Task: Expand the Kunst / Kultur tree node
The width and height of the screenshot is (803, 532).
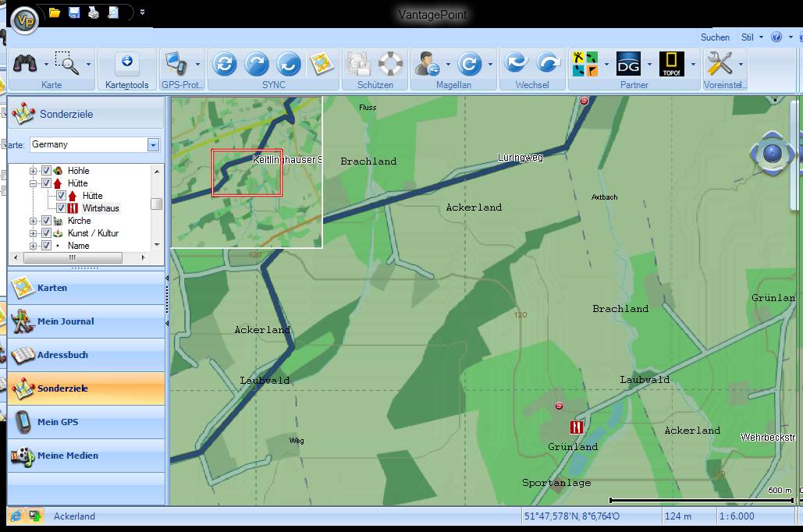Action: click(x=34, y=233)
